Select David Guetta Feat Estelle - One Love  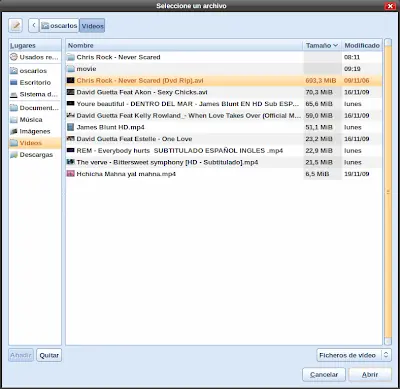pyautogui.click(x=224, y=139)
